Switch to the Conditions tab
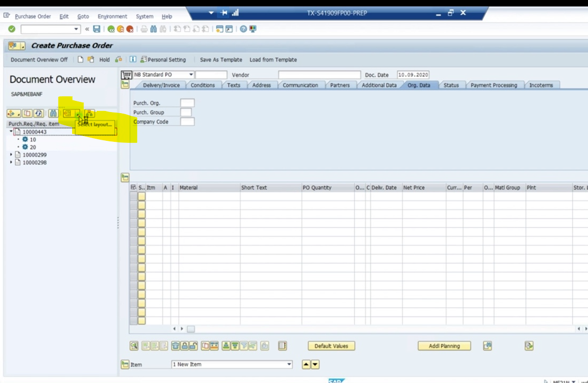This screenshot has width=588, height=383. coord(202,85)
